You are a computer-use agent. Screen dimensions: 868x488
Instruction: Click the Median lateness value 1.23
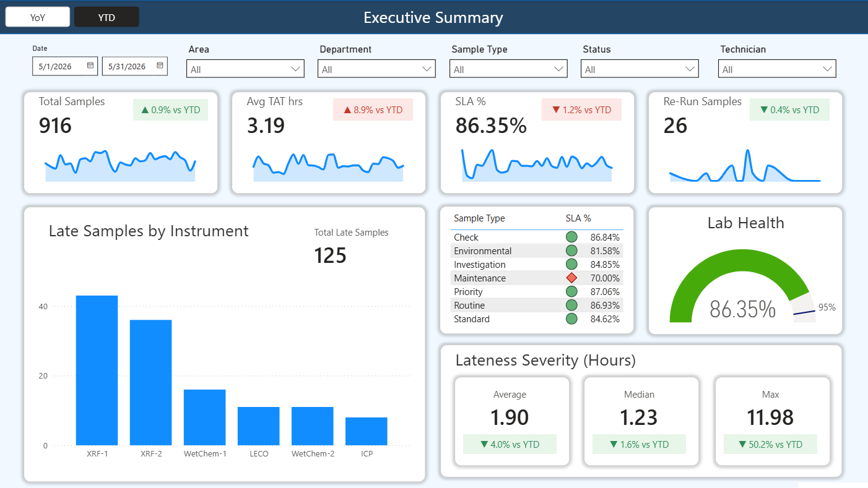[x=639, y=417]
